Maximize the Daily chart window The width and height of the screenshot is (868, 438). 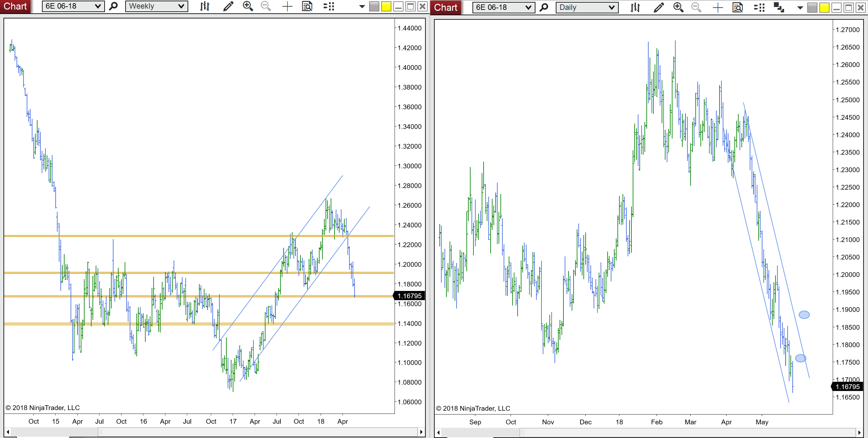click(849, 8)
